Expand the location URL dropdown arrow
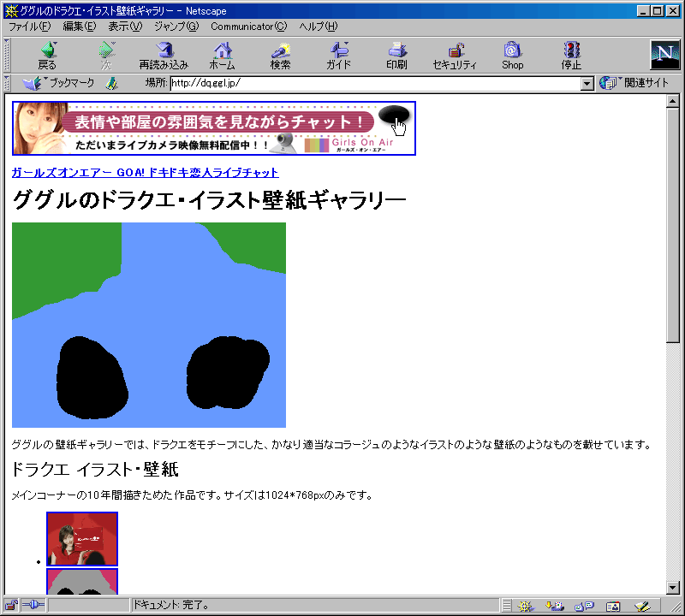 pos(587,83)
